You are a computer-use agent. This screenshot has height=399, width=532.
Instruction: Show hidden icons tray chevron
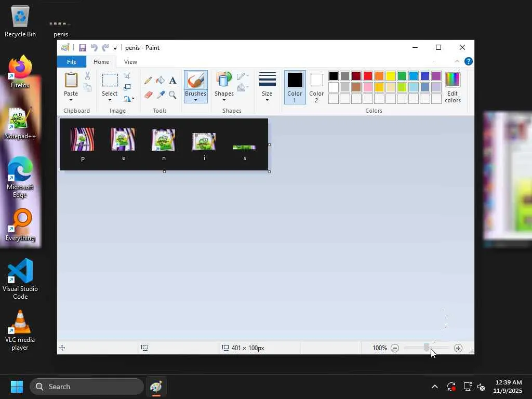point(435,387)
